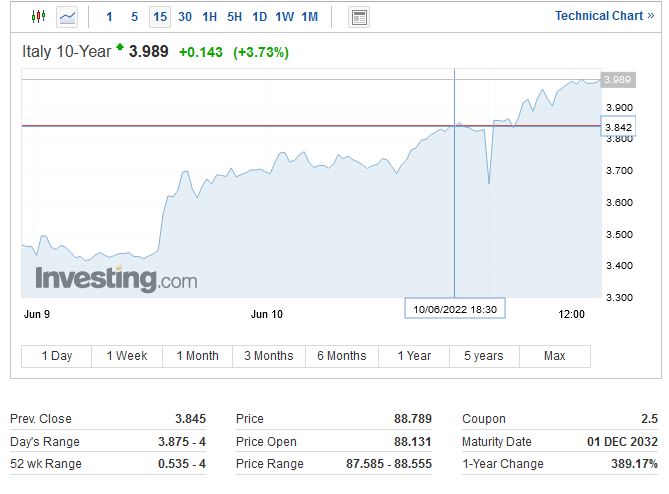The width and height of the screenshot is (669, 494).
Task: Display the 1 Year range
Action: click(413, 356)
